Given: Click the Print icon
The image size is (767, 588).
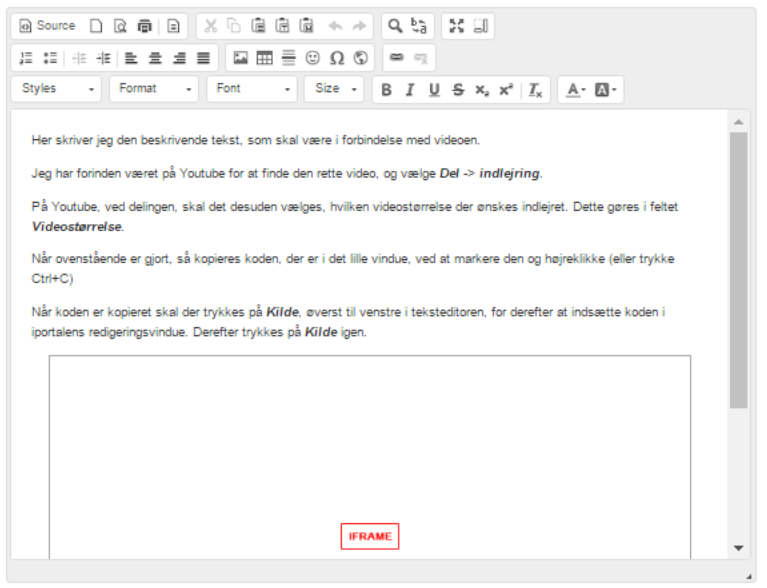Looking at the screenshot, I should tap(144, 25).
